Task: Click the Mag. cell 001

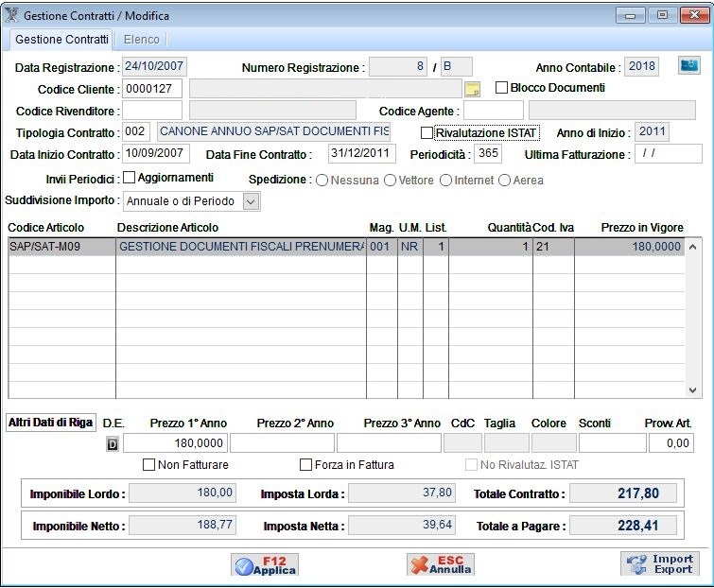Action: [x=382, y=247]
